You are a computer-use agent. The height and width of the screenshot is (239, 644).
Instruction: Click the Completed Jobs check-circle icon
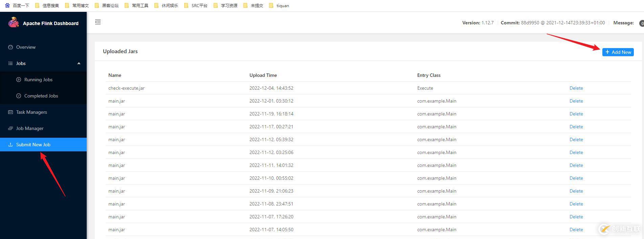19,96
